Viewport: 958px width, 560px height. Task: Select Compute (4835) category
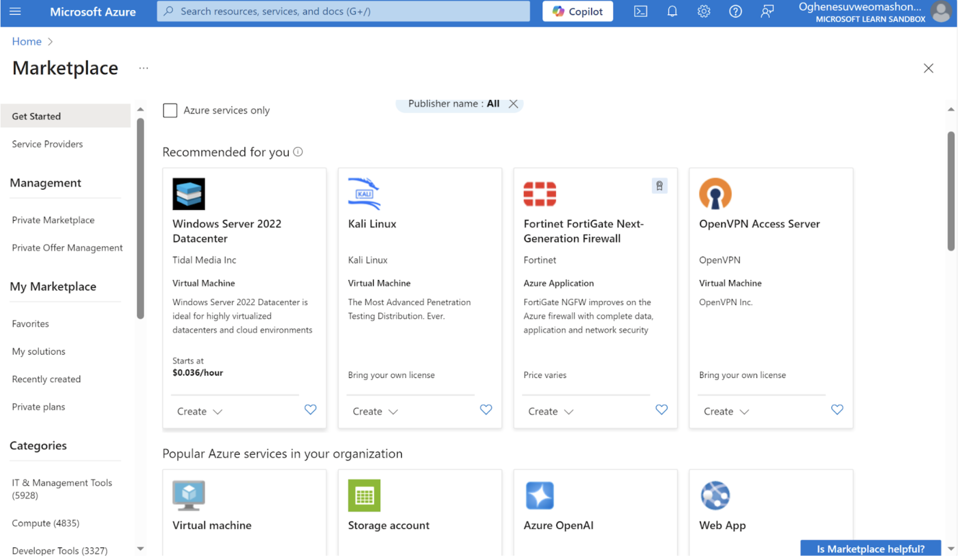pos(45,523)
